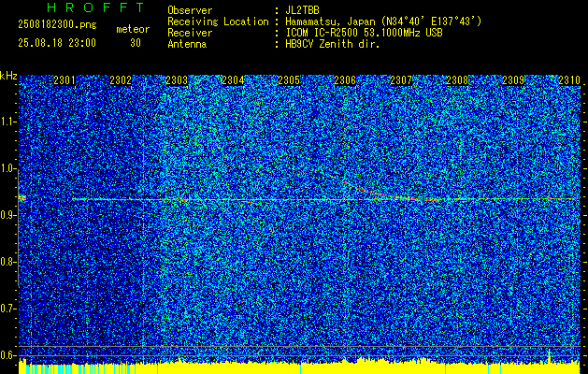
Task: Click the meteor count 30
Action: [136, 43]
